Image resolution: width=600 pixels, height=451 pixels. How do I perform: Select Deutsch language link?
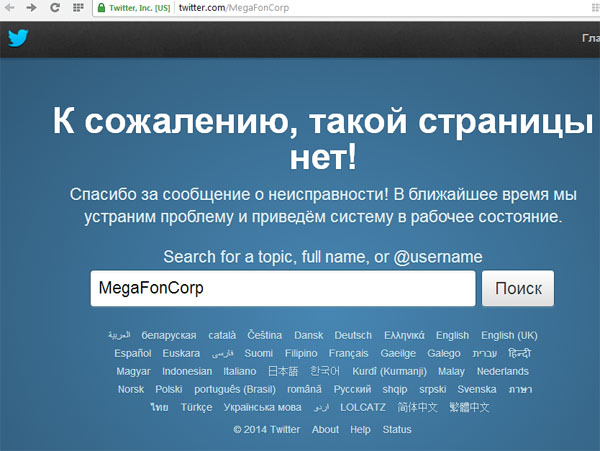(x=353, y=335)
